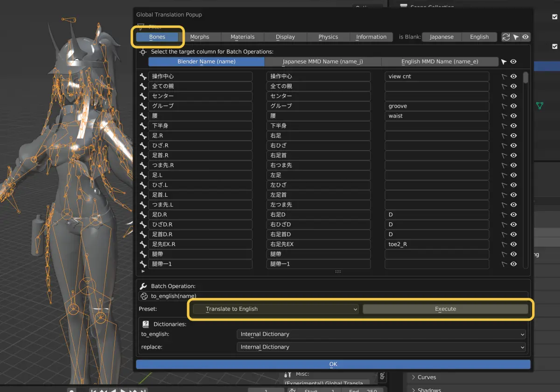Switch to the Bones tab
Viewport: 560px width, 392px height.
(x=157, y=37)
